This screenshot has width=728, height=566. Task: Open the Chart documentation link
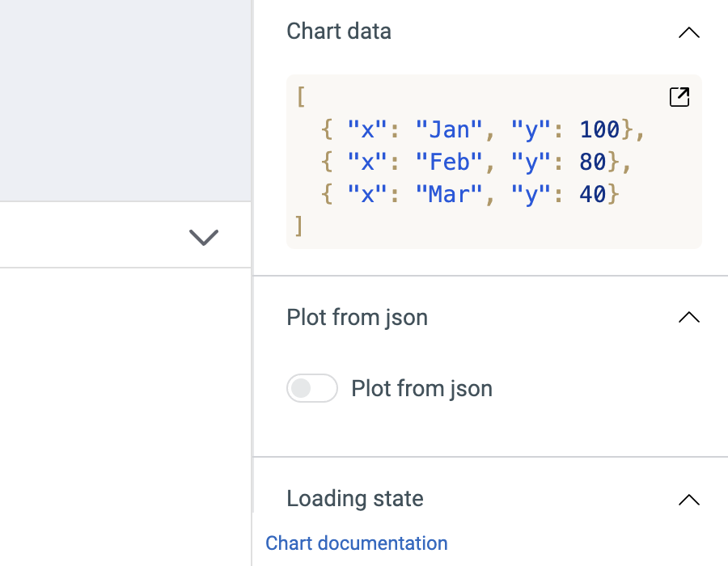[x=356, y=543]
